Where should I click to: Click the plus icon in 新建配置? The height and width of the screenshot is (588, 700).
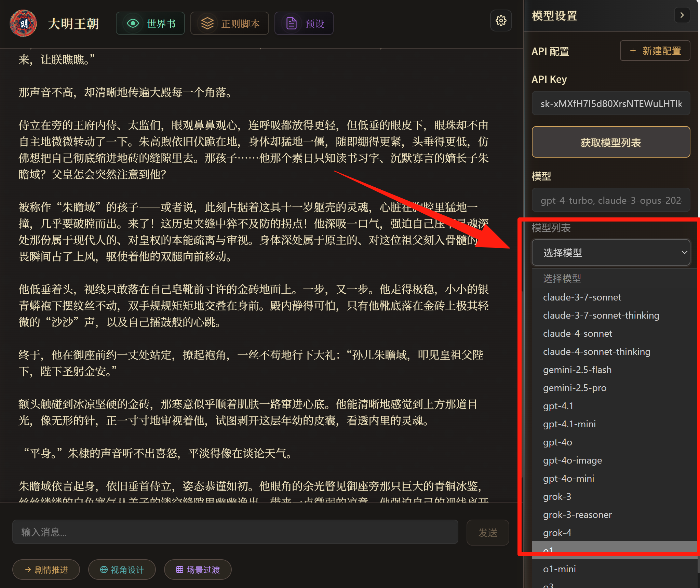coord(633,51)
